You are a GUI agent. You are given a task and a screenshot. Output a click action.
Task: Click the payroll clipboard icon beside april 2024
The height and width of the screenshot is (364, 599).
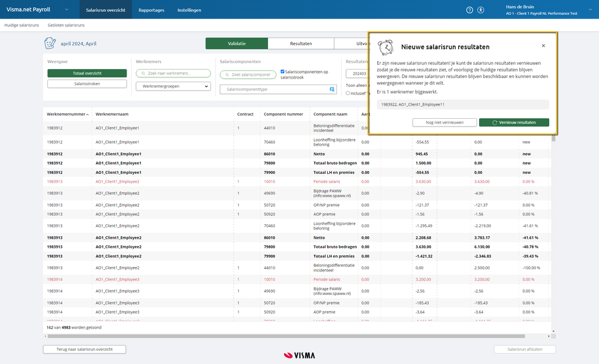tap(50, 43)
